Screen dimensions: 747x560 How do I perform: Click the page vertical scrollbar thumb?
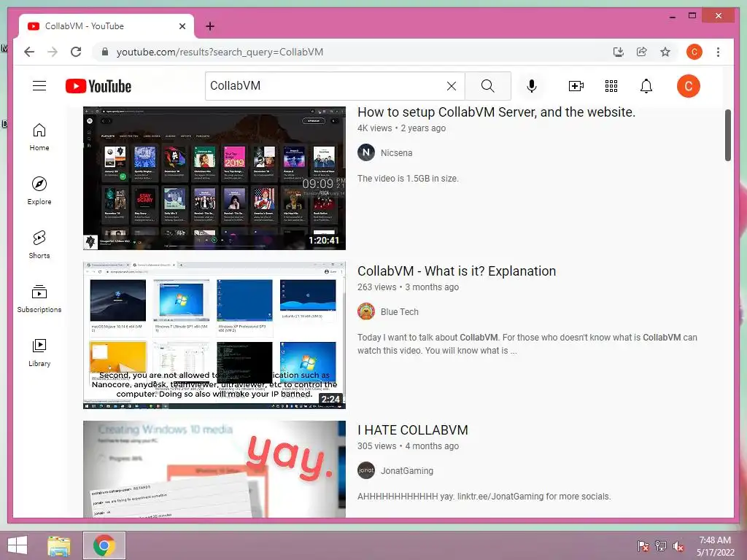pyautogui.click(x=728, y=135)
